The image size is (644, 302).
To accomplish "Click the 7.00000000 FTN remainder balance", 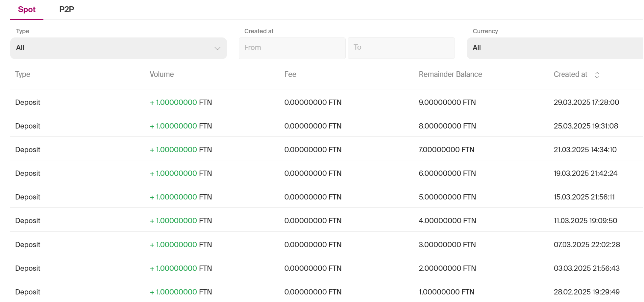I will (447, 150).
